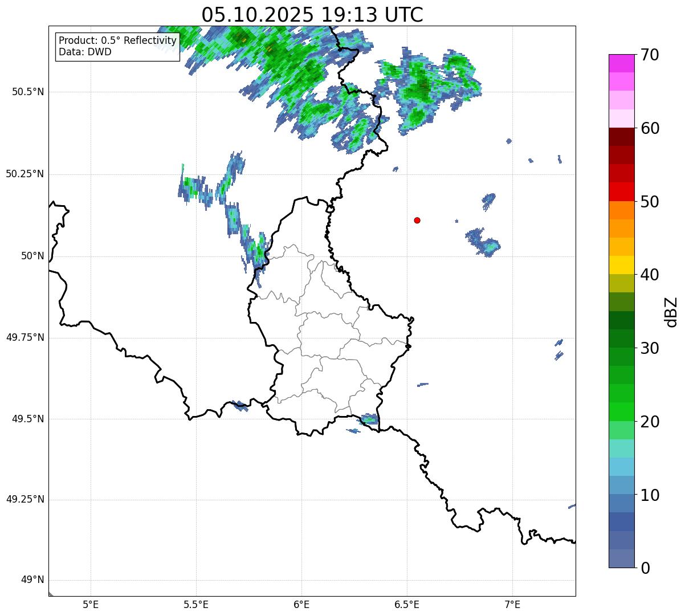Click the 'dBZ' colorbar axis label

[x=671, y=312]
